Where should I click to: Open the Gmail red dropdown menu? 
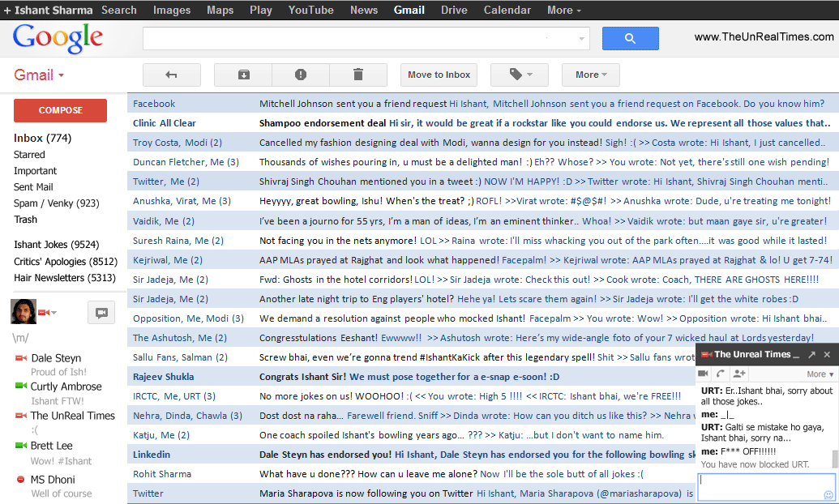tap(39, 75)
